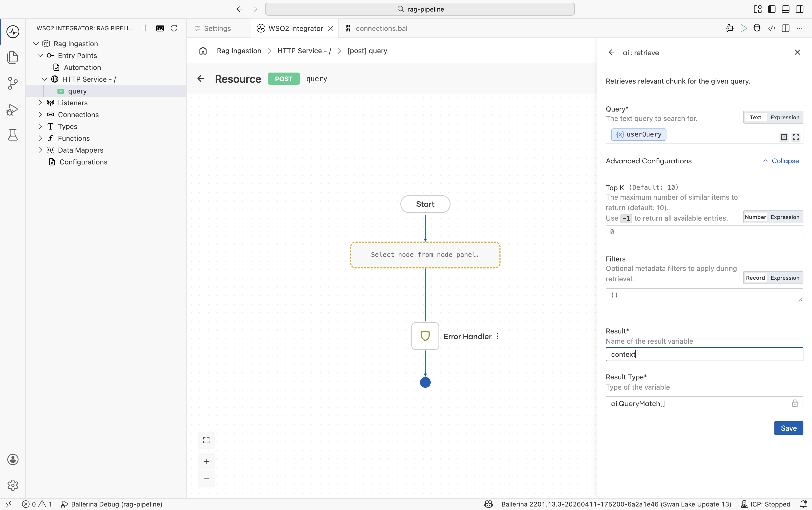Click HTTP Service - / breadcrumb link
The width and height of the screenshot is (812, 510).
pyautogui.click(x=304, y=51)
